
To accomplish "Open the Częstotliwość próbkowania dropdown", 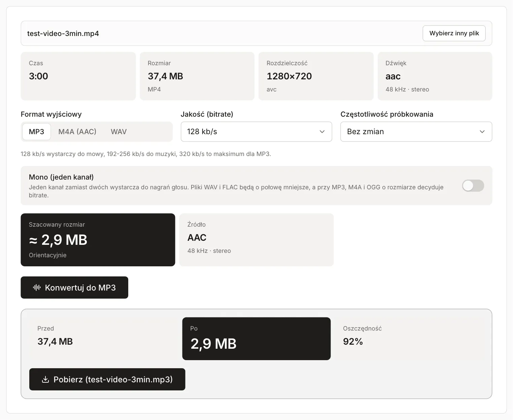I will [416, 131].
